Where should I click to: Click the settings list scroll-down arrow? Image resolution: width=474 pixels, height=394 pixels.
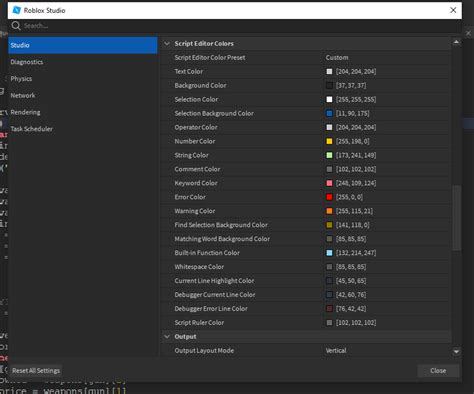(456, 352)
